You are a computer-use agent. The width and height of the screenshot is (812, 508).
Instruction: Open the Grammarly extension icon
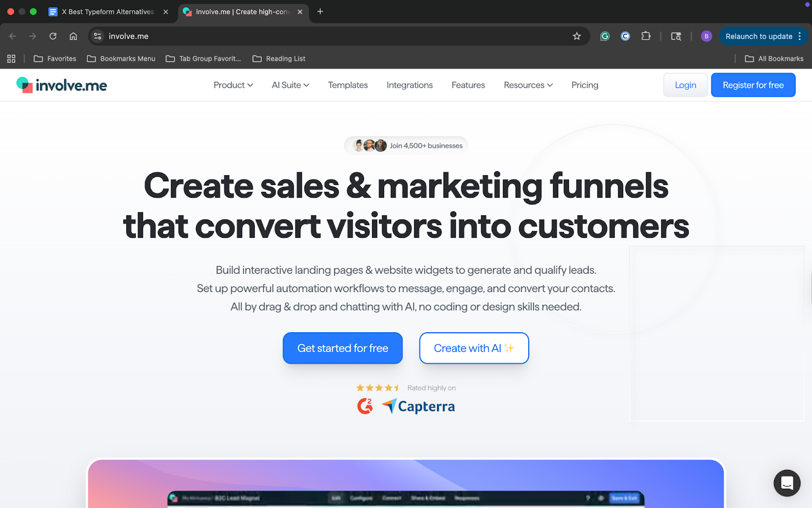click(x=604, y=36)
